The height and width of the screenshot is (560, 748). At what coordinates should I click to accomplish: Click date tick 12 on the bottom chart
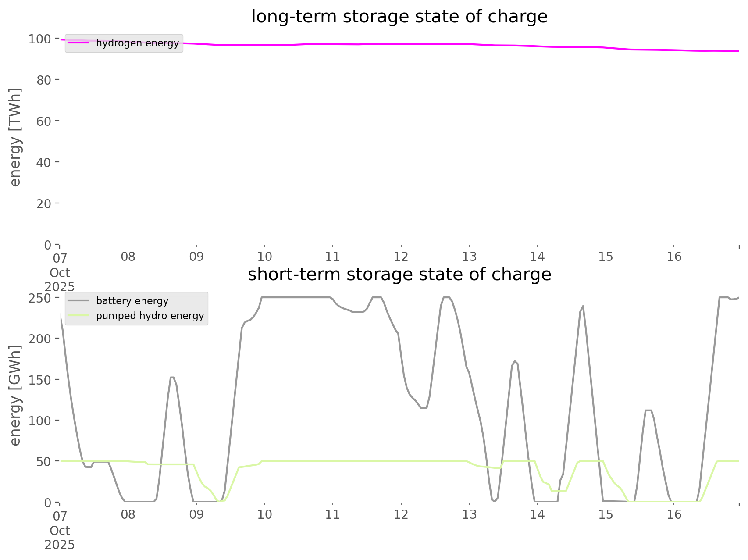coord(401,514)
